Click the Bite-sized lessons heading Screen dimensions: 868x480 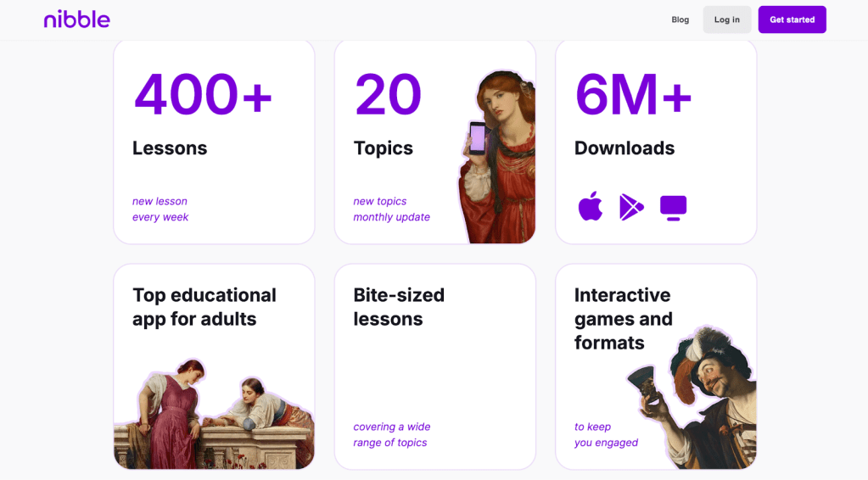399,307
